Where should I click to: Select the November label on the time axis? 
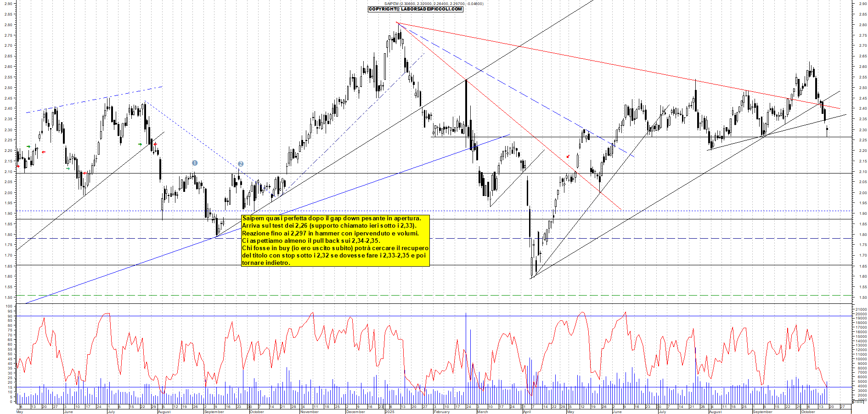(x=309, y=412)
